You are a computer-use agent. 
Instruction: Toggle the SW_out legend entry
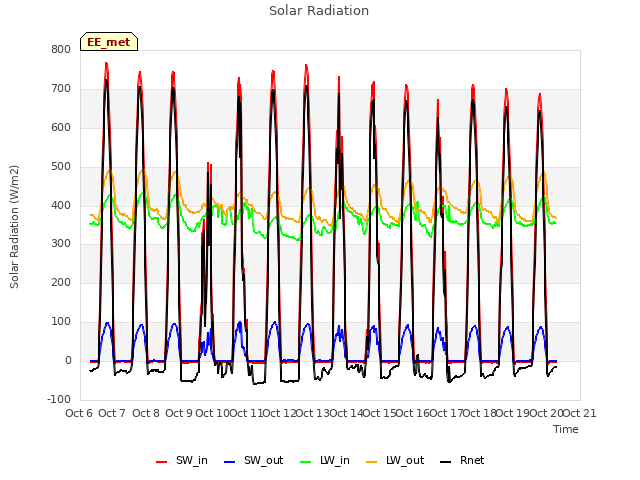pos(253,461)
